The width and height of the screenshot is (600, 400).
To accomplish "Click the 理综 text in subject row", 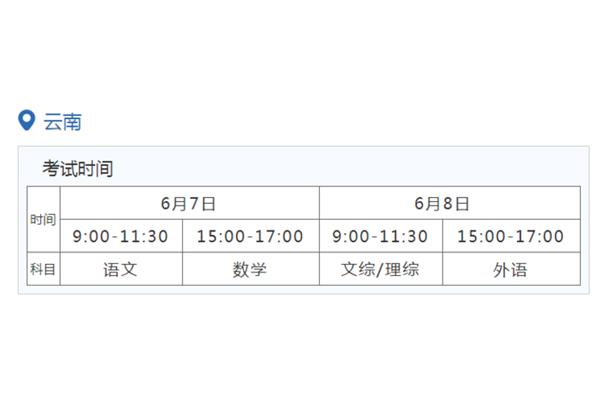I will (x=402, y=269).
